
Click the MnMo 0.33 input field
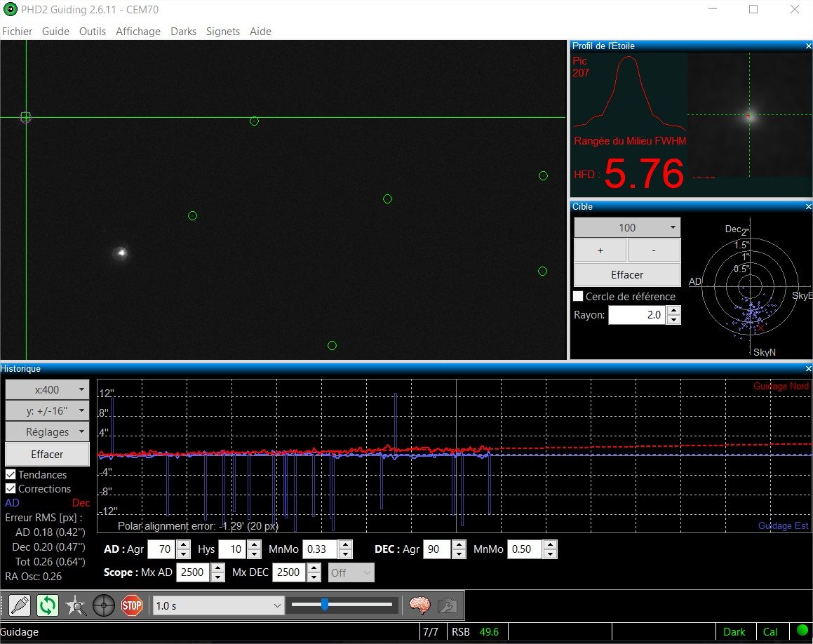320,549
